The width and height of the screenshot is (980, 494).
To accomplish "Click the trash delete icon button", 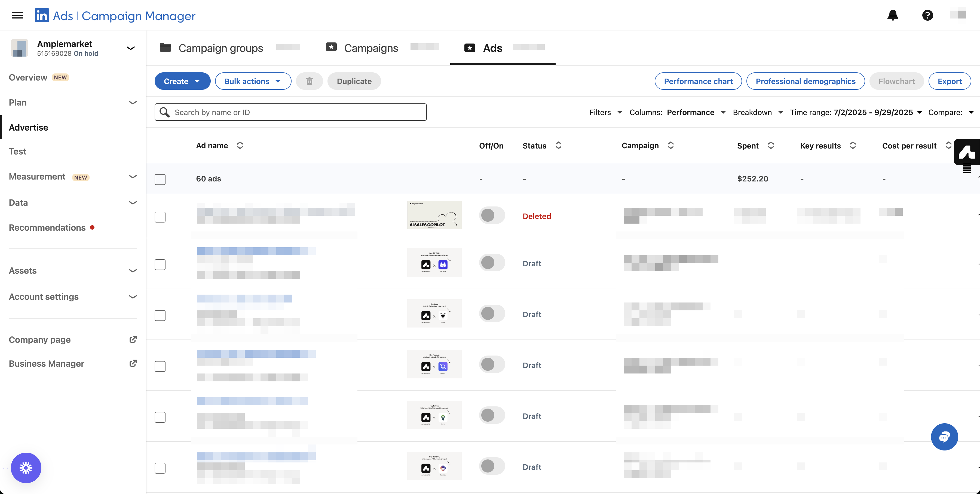I will pyautogui.click(x=309, y=81).
